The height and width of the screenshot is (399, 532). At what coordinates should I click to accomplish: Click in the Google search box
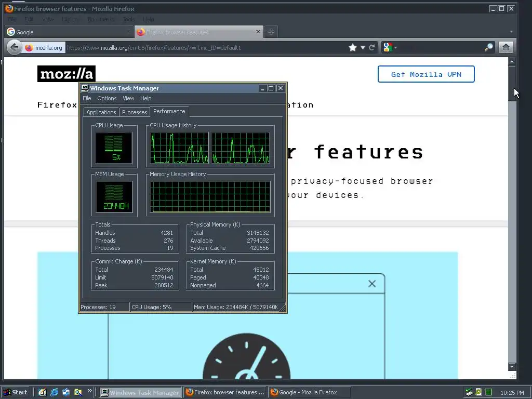440,47
